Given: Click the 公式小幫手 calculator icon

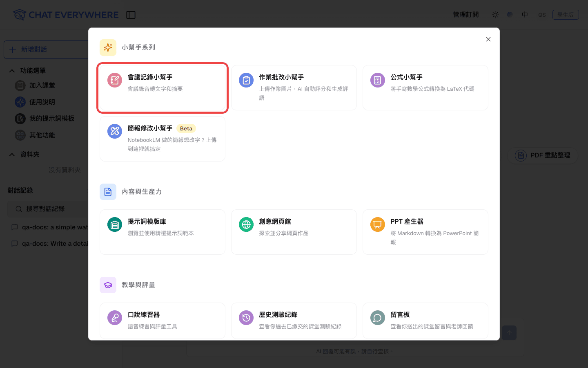Looking at the screenshot, I should tap(378, 81).
